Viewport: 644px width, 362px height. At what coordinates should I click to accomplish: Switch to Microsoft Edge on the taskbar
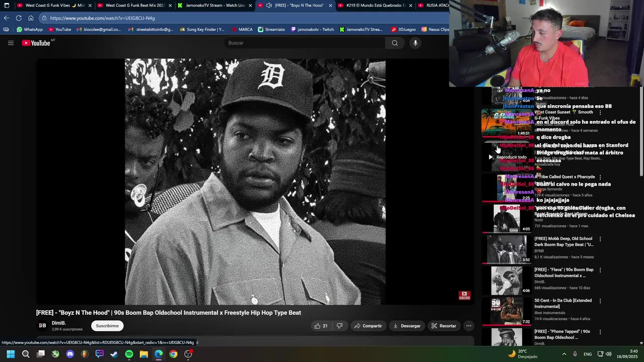click(x=158, y=354)
